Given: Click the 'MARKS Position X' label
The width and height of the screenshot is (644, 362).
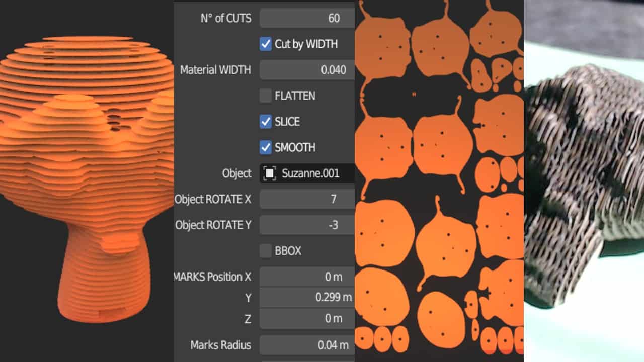Looking at the screenshot, I should pyautogui.click(x=212, y=277).
